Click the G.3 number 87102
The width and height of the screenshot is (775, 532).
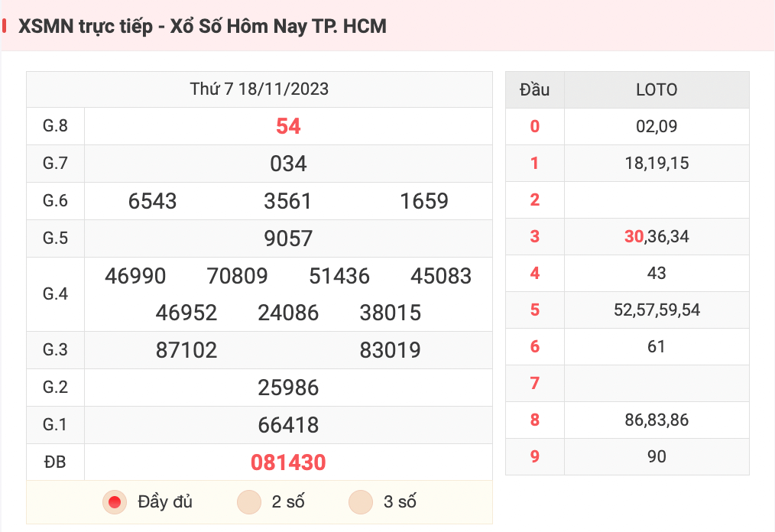click(186, 351)
